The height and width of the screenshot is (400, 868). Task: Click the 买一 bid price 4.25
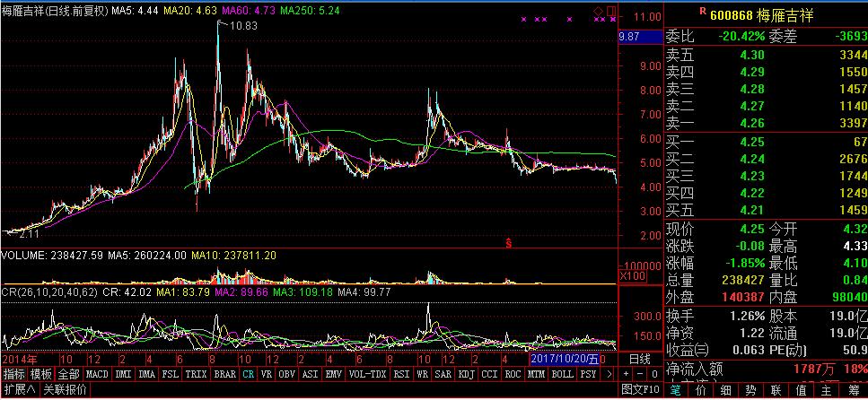pyautogui.click(x=753, y=143)
